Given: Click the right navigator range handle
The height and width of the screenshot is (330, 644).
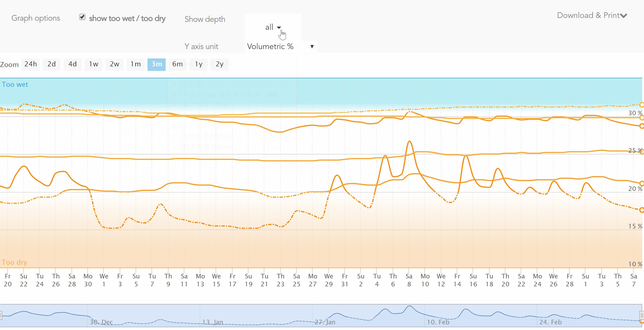Looking at the screenshot, I should click(x=642, y=315).
